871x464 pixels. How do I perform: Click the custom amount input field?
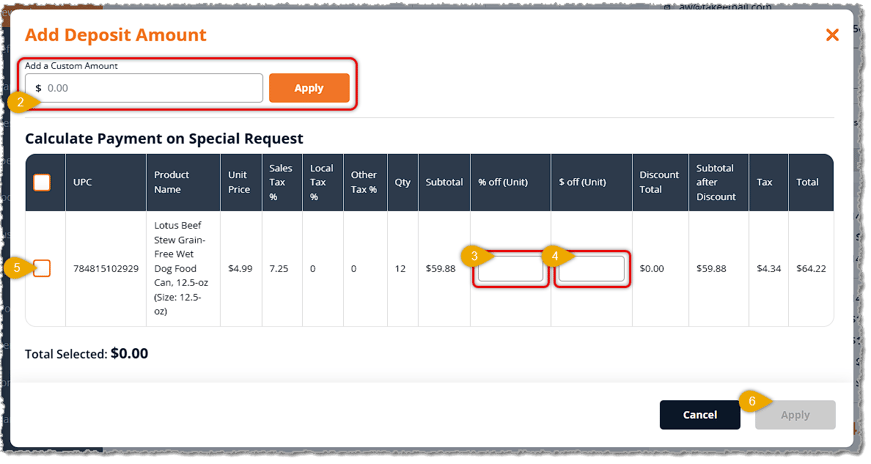point(144,88)
